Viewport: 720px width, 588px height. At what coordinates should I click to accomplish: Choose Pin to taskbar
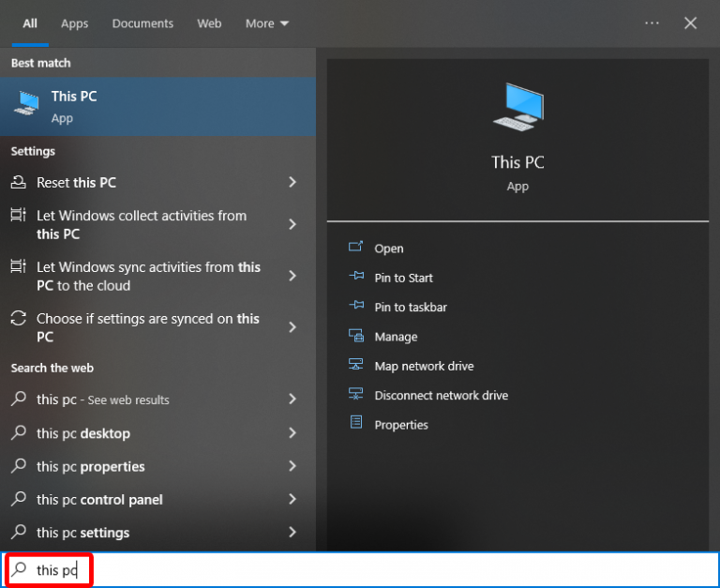[x=411, y=308]
